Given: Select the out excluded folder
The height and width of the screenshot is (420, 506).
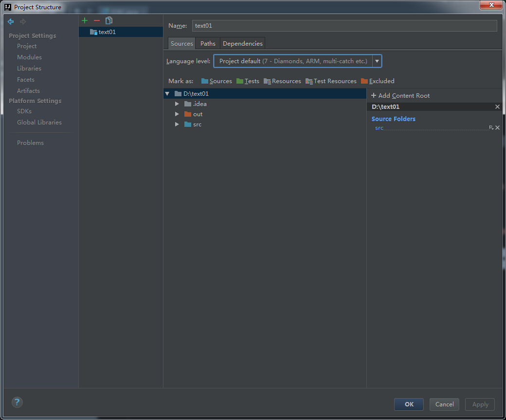Looking at the screenshot, I should tap(265, 114).
